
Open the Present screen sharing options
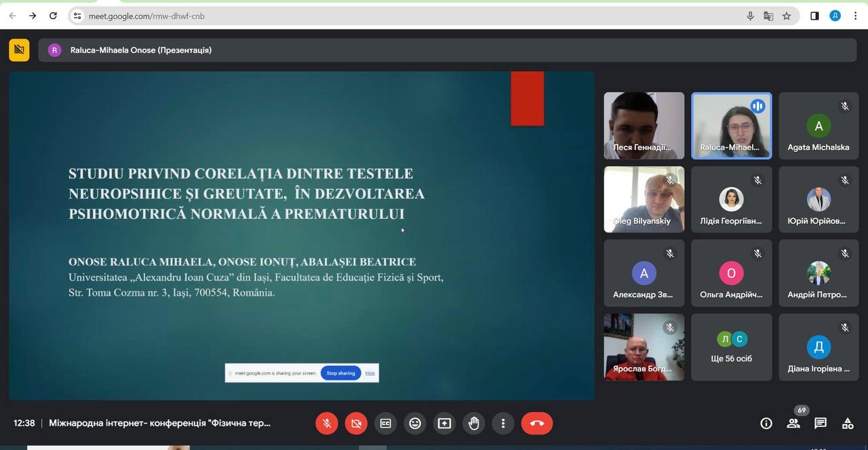(443, 423)
